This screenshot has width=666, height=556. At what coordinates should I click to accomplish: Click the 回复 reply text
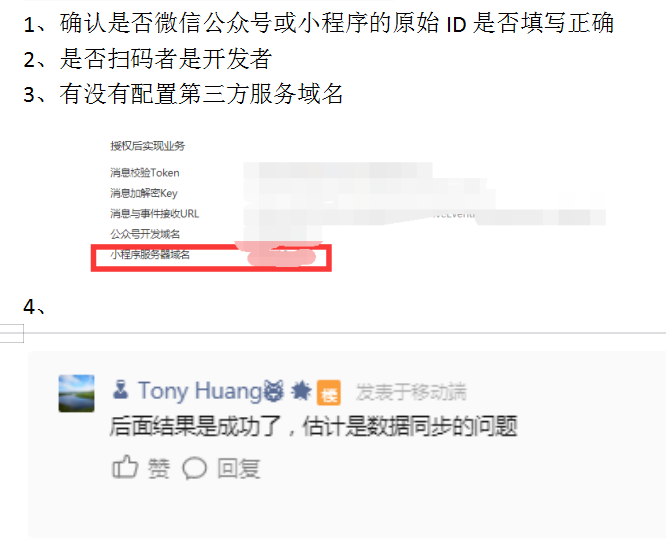[x=239, y=469]
